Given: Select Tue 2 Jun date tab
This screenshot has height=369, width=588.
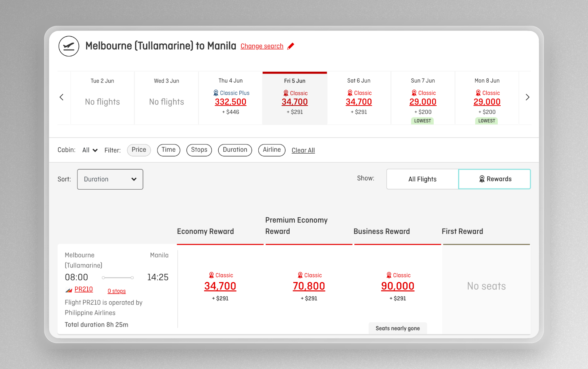Looking at the screenshot, I should 102,98.
